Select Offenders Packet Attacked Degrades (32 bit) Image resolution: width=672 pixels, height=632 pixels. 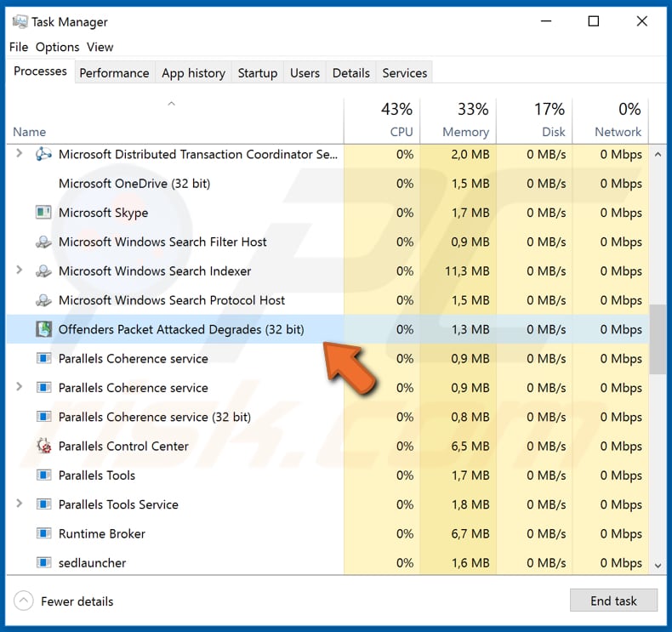(x=181, y=329)
